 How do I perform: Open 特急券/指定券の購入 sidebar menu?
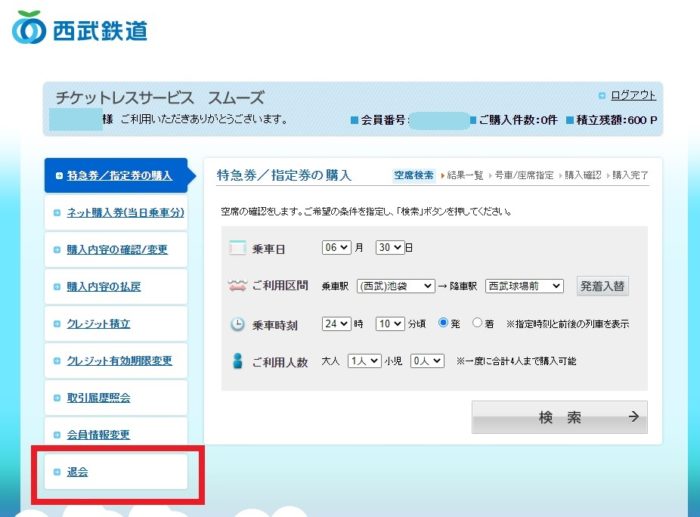click(118, 175)
